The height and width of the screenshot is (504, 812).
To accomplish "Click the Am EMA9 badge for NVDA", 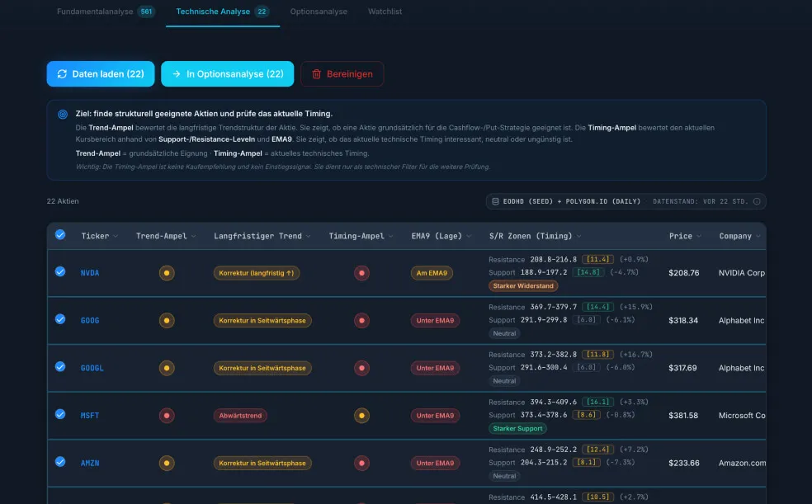I will pos(432,273).
